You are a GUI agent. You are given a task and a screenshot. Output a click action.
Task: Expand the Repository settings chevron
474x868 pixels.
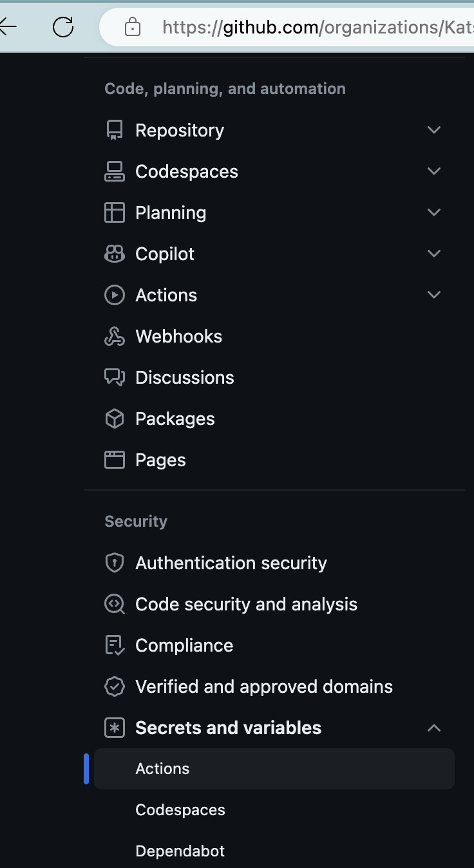[434, 130]
